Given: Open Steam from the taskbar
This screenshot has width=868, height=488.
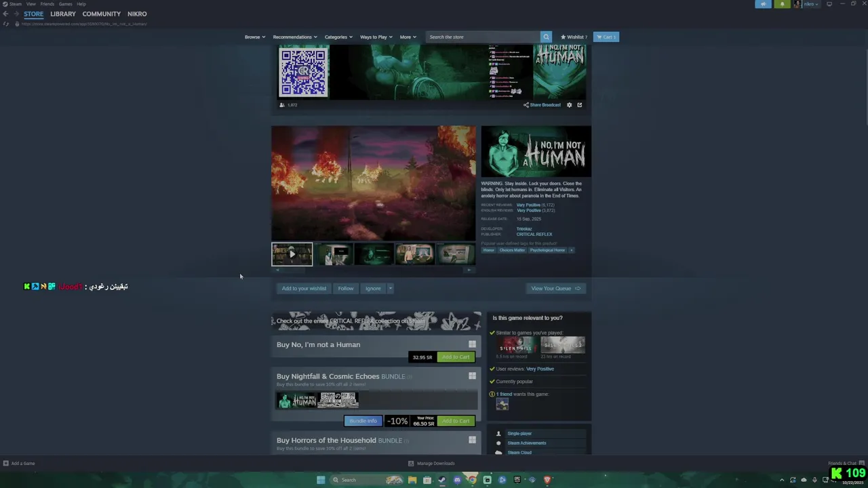Looking at the screenshot, I should pyautogui.click(x=442, y=480).
